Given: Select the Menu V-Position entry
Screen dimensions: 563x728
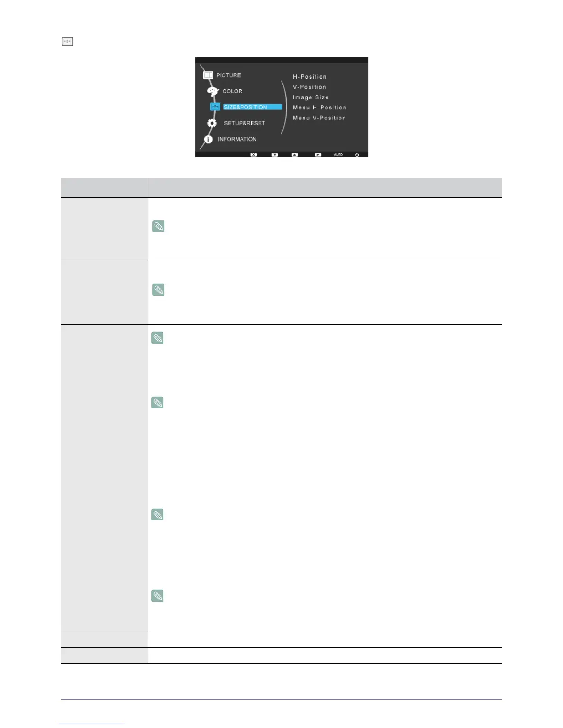Looking at the screenshot, I should 319,118.
